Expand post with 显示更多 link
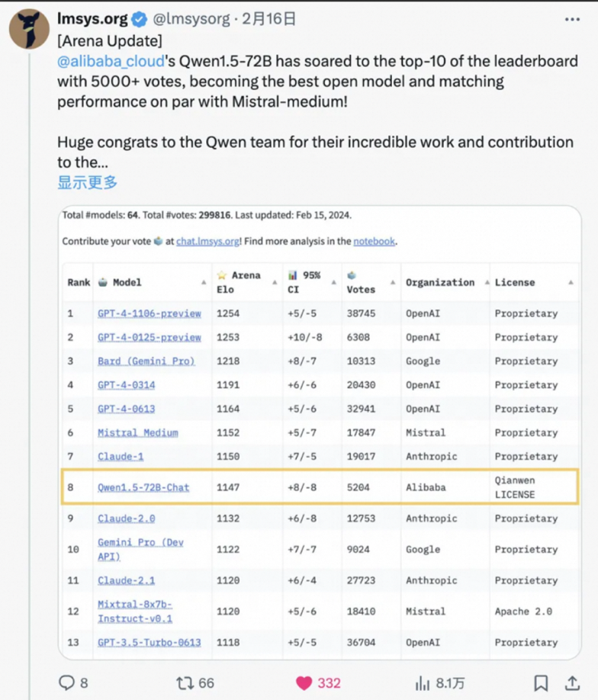The width and height of the screenshot is (598, 700). (88, 182)
